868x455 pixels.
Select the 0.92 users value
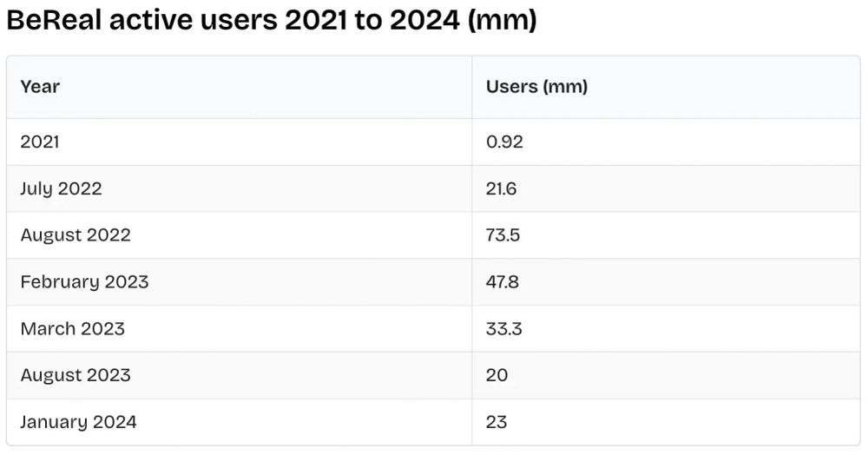(x=504, y=142)
